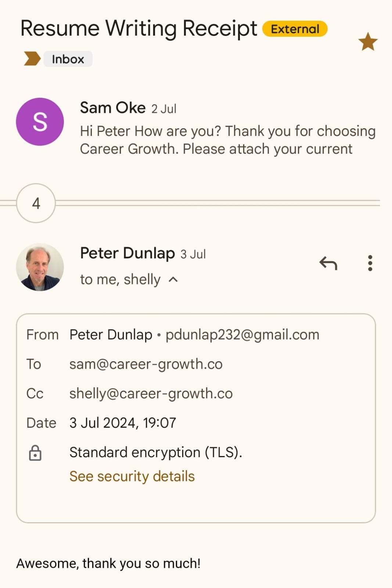
Task: Tap the Sam Oke sender name
Action: click(x=112, y=108)
